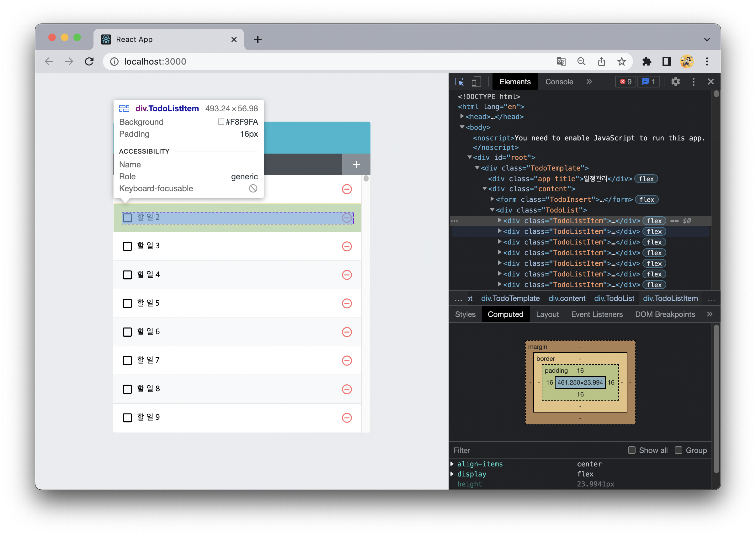Click the flex badge beside app-title div
The image size is (756, 536).
point(646,179)
